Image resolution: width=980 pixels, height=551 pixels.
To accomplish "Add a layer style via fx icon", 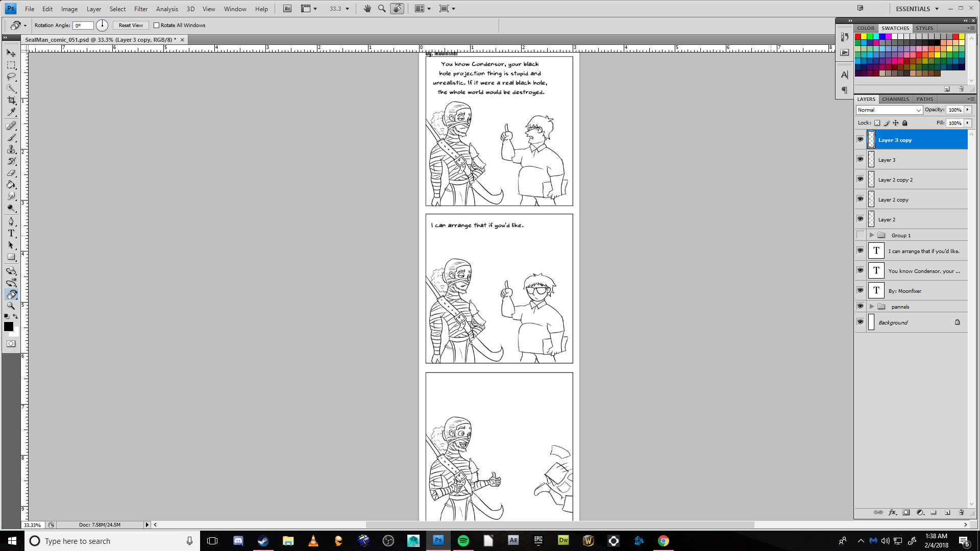I will 892,512.
